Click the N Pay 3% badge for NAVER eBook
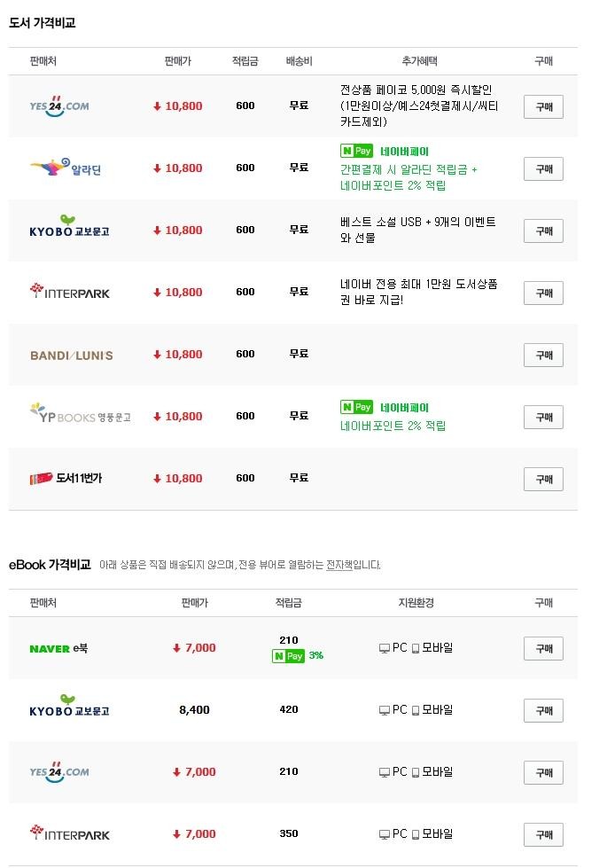The image size is (607, 868). click(x=297, y=656)
